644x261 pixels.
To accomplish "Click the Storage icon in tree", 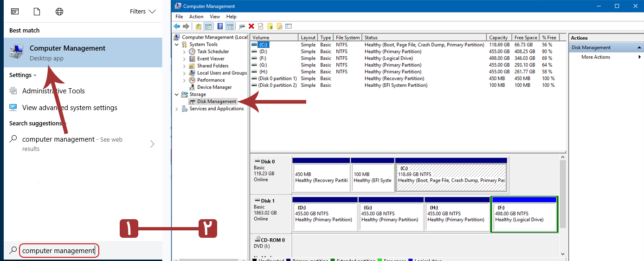I will (x=185, y=94).
